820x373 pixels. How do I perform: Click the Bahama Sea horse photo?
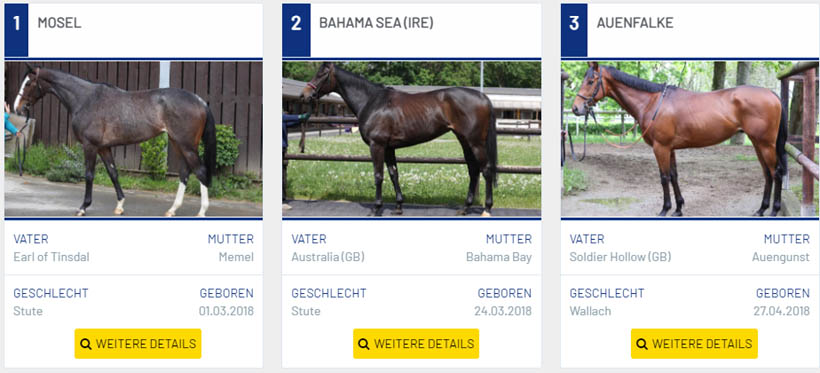point(412,139)
